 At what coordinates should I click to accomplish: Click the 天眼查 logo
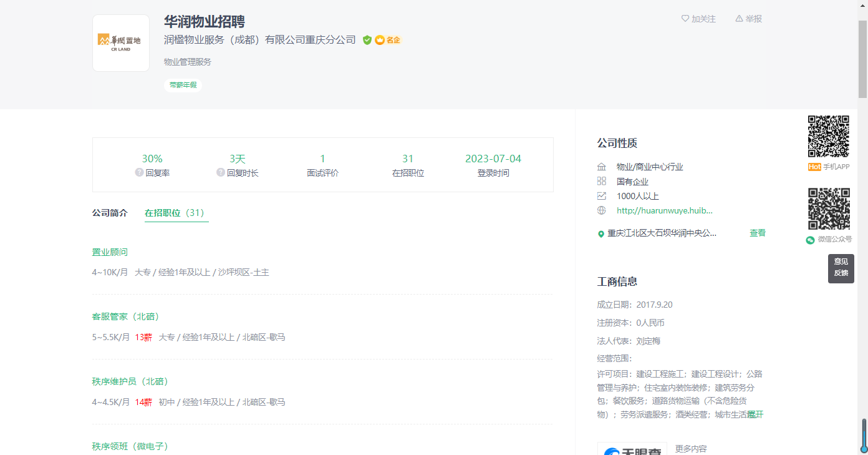click(x=632, y=449)
